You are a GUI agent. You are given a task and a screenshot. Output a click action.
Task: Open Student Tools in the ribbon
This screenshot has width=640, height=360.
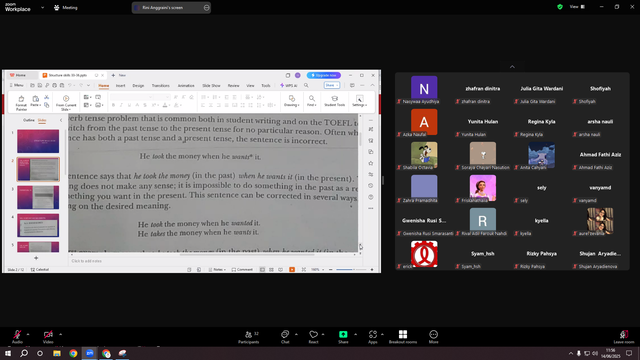pos(334,101)
